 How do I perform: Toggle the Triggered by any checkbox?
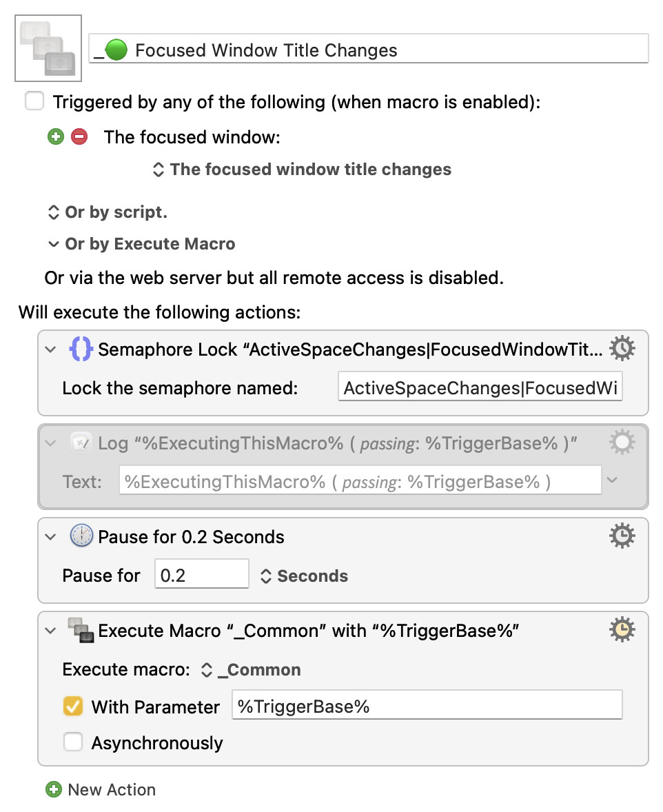click(34, 102)
